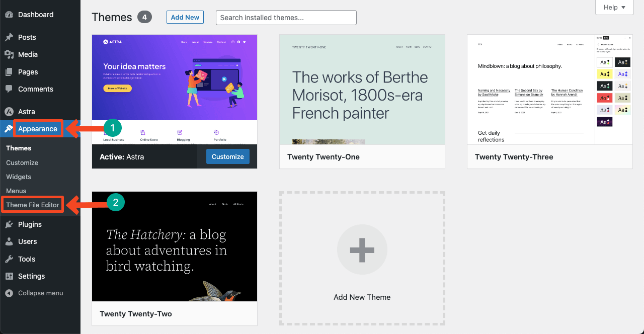The height and width of the screenshot is (334, 644).
Task: Select the Twenty Twenty-Two theme screenshot
Action: pyautogui.click(x=175, y=246)
